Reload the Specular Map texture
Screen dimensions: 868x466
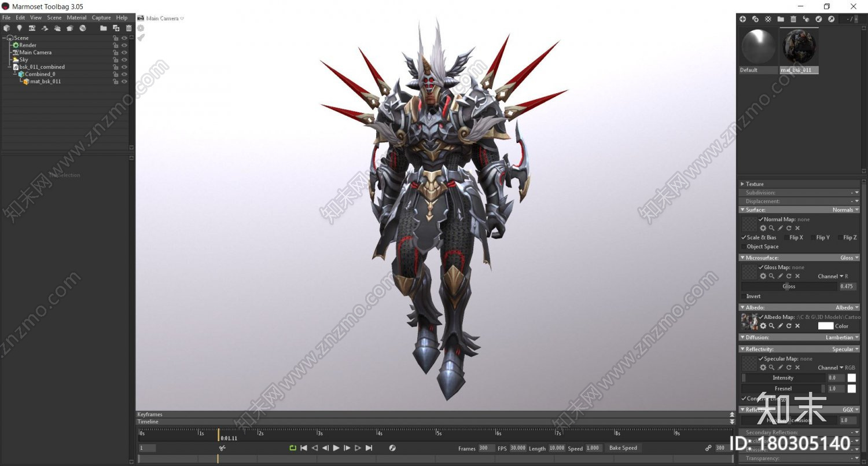click(x=789, y=368)
